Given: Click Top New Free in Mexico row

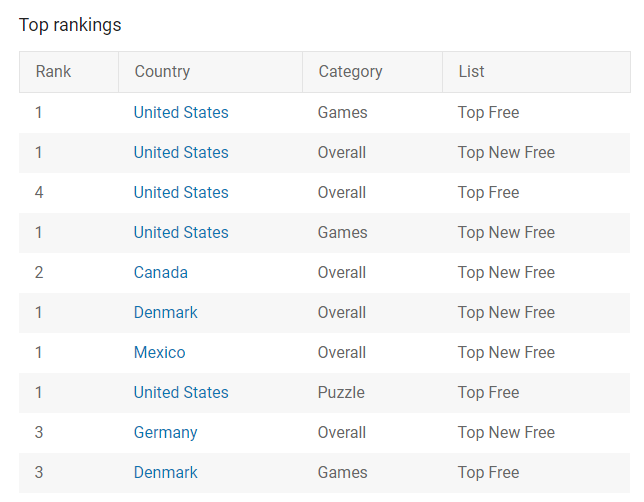Looking at the screenshot, I should pos(506,353).
